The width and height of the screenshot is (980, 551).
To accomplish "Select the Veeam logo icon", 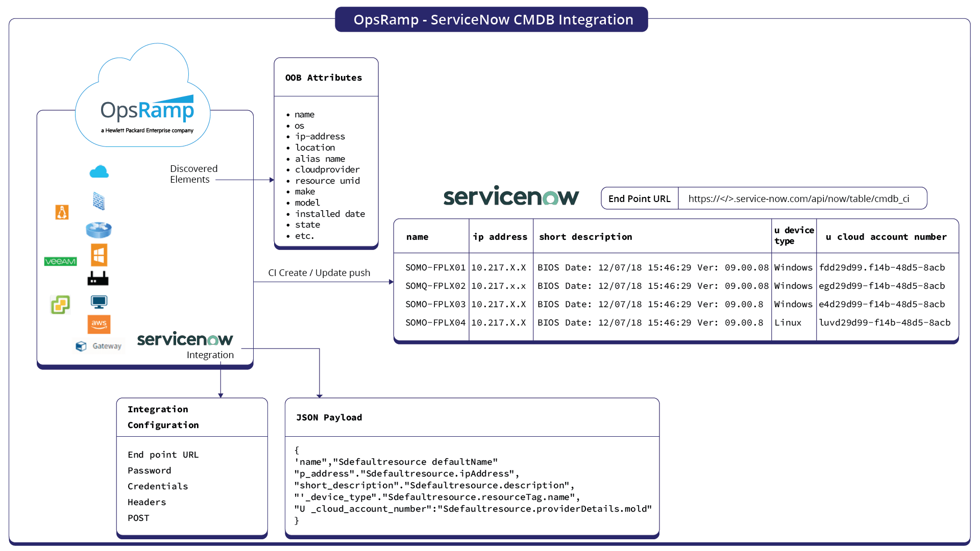I will pyautogui.click(x=61, y=261).
